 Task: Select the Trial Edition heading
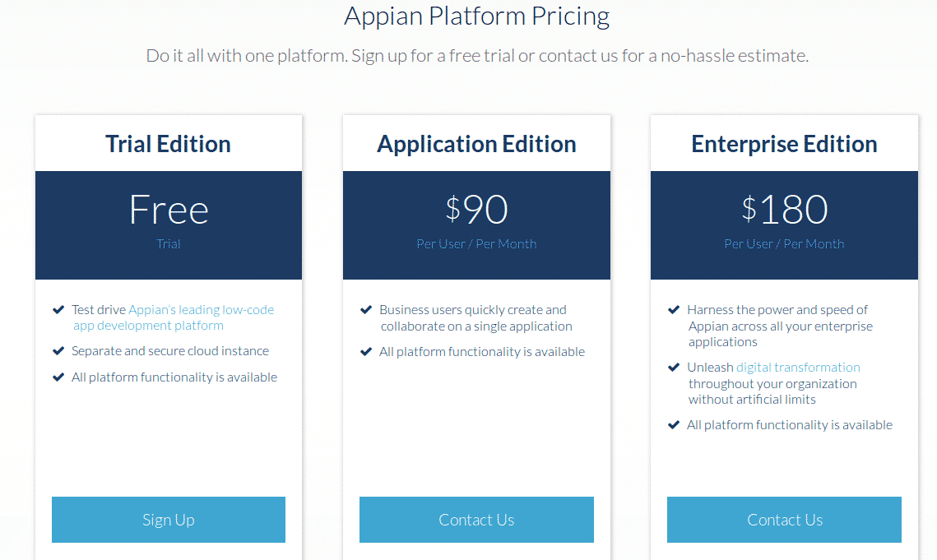coord(169,144)
